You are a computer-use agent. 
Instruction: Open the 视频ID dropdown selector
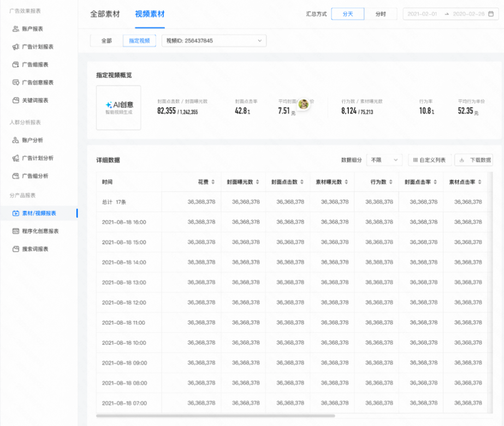pos(214,40)
